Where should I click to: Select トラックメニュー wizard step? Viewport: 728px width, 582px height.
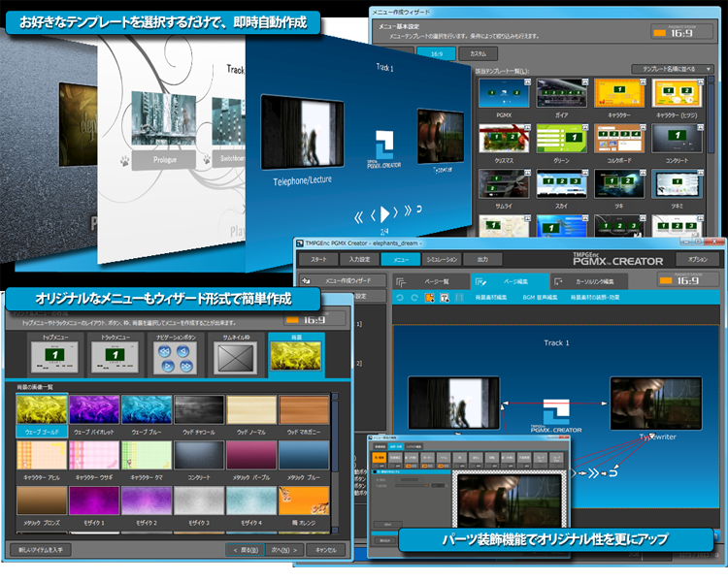pyautogui.click(x=116, y=353)
